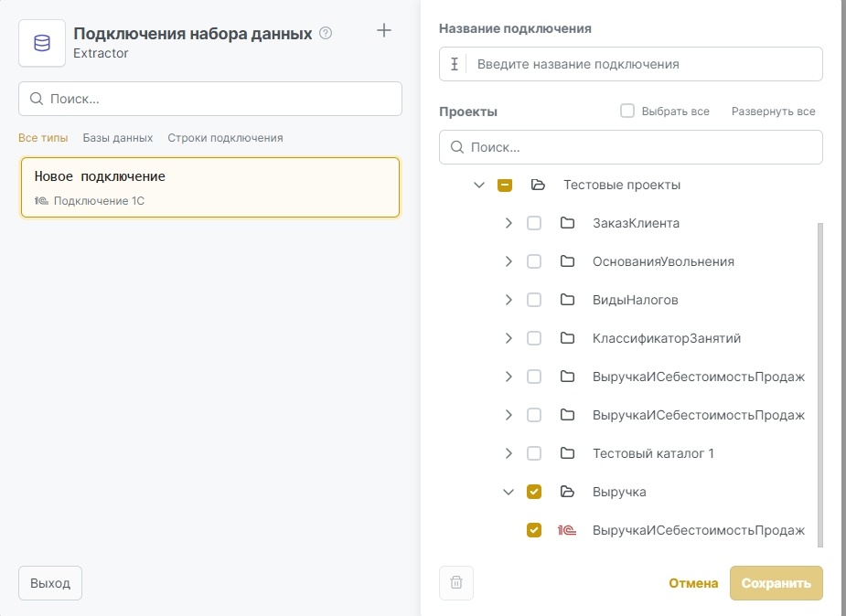
Task: Switch to the Базы данных filter tab
Action: click(x=118, y=138)
